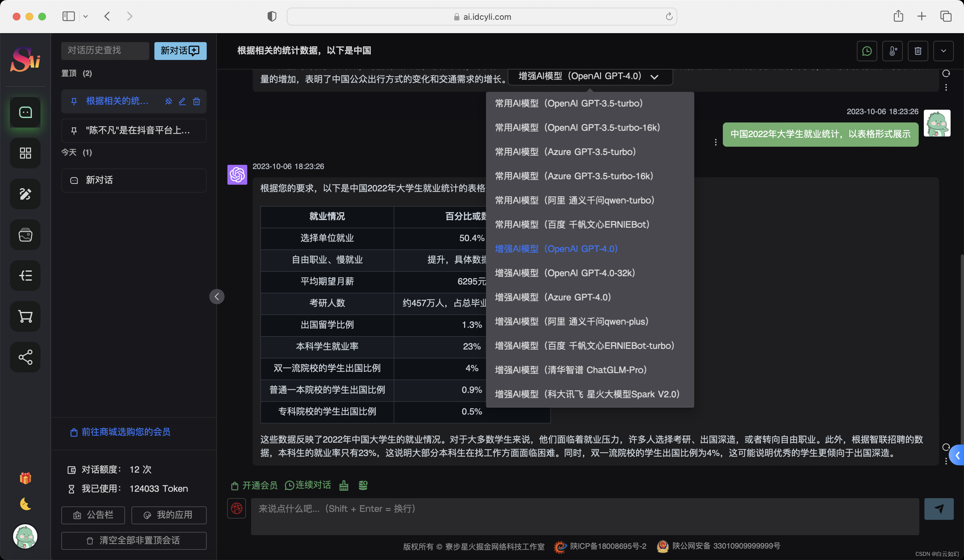Viewport: 964px width, 560px height.
Task: Select 常用AI模型 Azure GPT-3.5-turbo
Action: [x=590, y=152]
